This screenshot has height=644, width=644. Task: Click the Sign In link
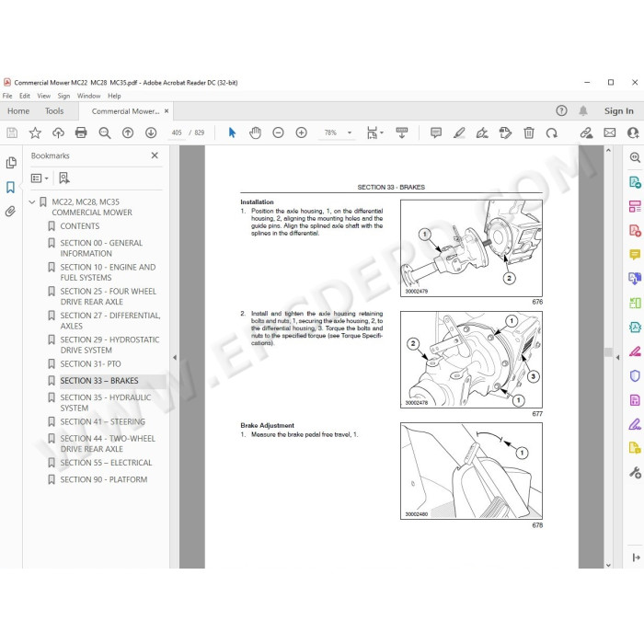[618, 111]
